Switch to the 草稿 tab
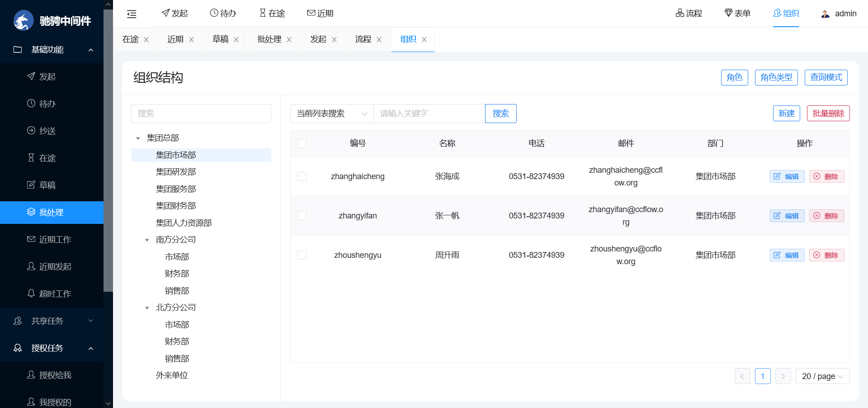Screen dimensions: 868x408 pos(221,39)
